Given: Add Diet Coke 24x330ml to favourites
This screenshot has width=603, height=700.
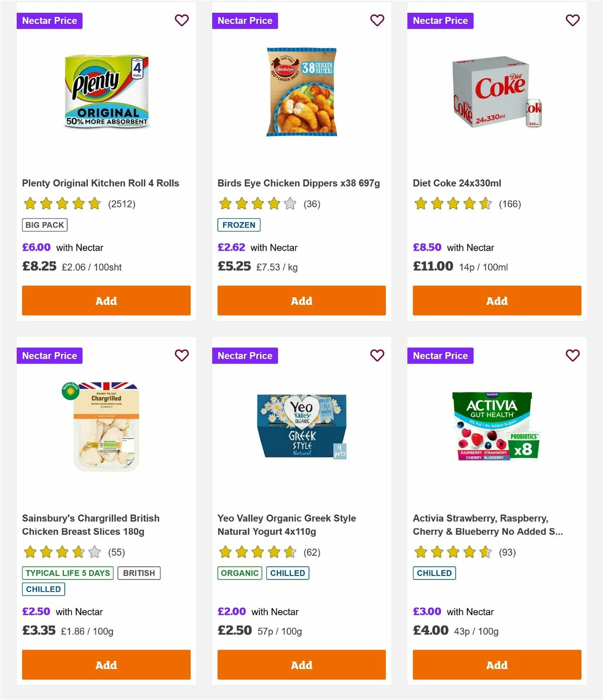Looking at the screenshot, I should (572, 21).
